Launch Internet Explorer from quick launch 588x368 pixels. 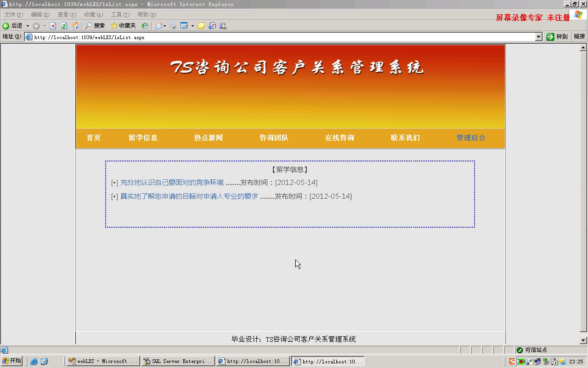(x=34, y=362)
